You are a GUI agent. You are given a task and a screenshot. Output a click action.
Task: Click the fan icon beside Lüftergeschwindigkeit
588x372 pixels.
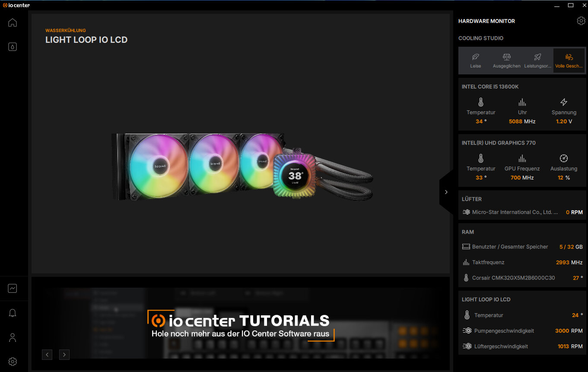(467, 346)
